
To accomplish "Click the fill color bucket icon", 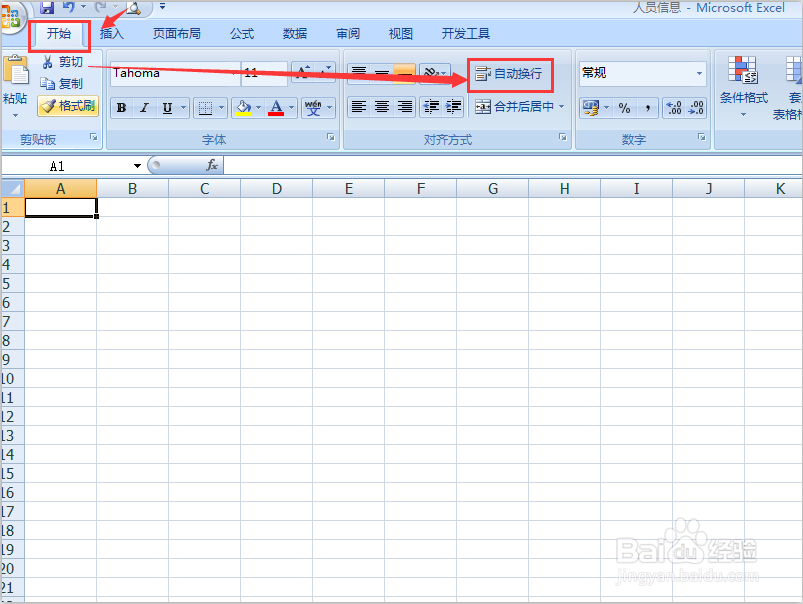I will (x=243, y=108).
